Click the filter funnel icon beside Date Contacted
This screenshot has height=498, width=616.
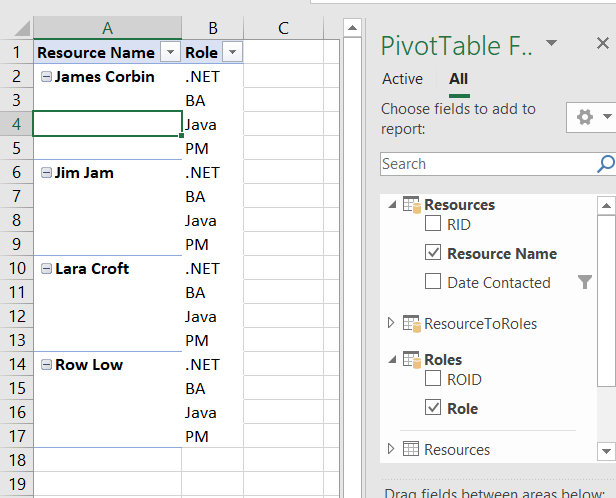585,283
